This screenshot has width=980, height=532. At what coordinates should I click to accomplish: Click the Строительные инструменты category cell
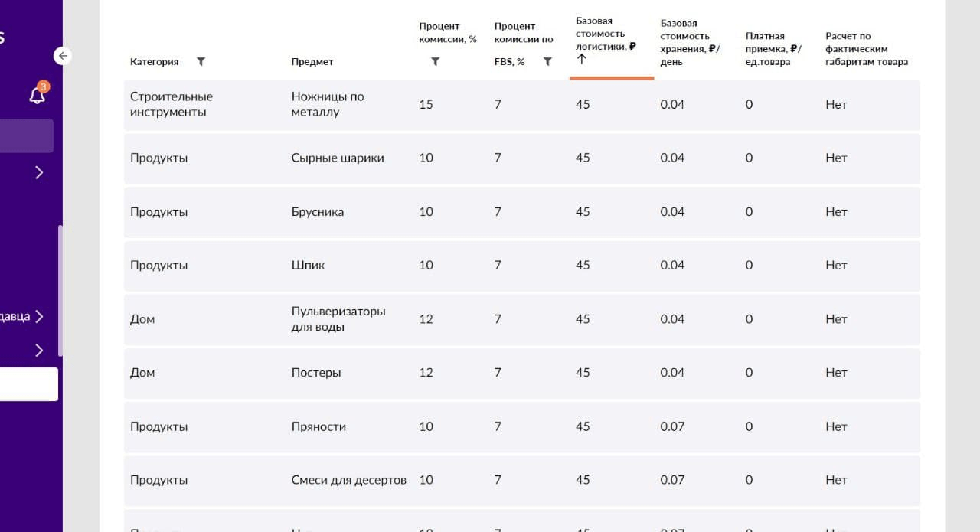[x=171, y=104]
